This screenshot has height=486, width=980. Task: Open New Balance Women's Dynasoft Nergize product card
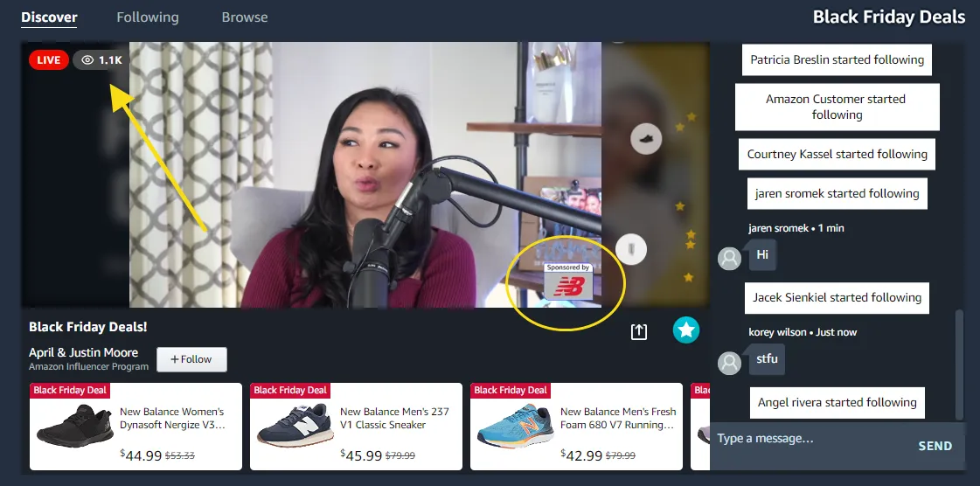(x=136, y=427)
